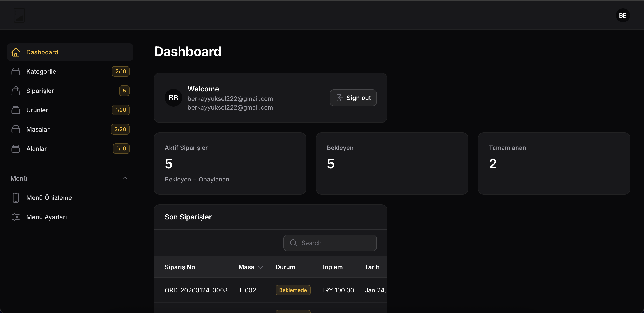This screenshot has width=644, height=313.
Task: Click the Aktif Siparişler stat card
Action: tap(230, 163)
